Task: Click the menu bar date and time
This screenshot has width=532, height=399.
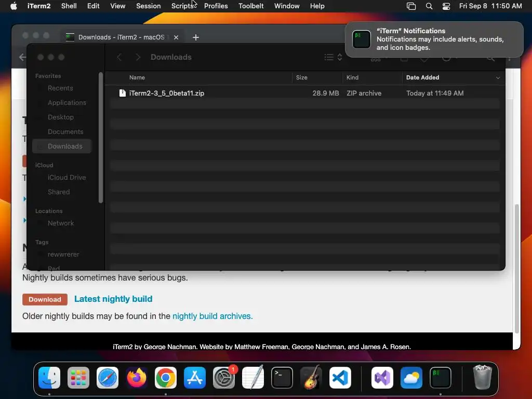Action: (x=490, y=6)
